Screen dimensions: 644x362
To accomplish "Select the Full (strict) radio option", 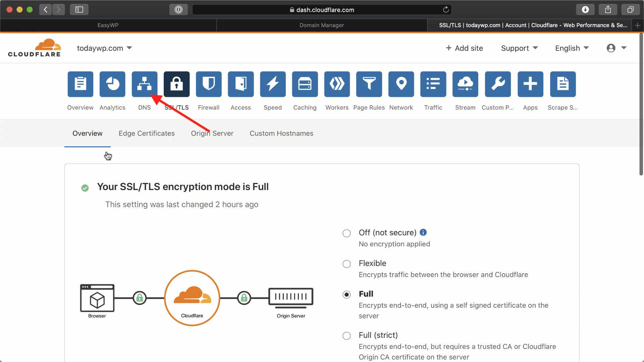I will click(346, 336).
